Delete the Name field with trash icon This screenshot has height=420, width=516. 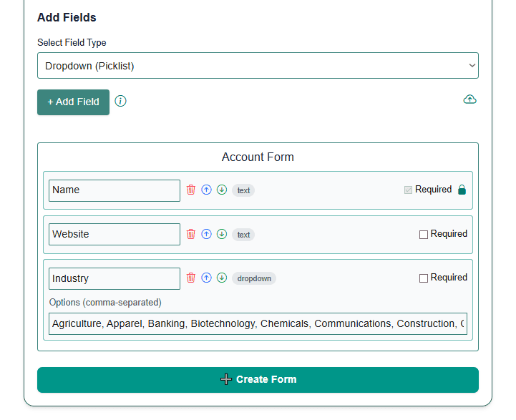coord(191,190)
